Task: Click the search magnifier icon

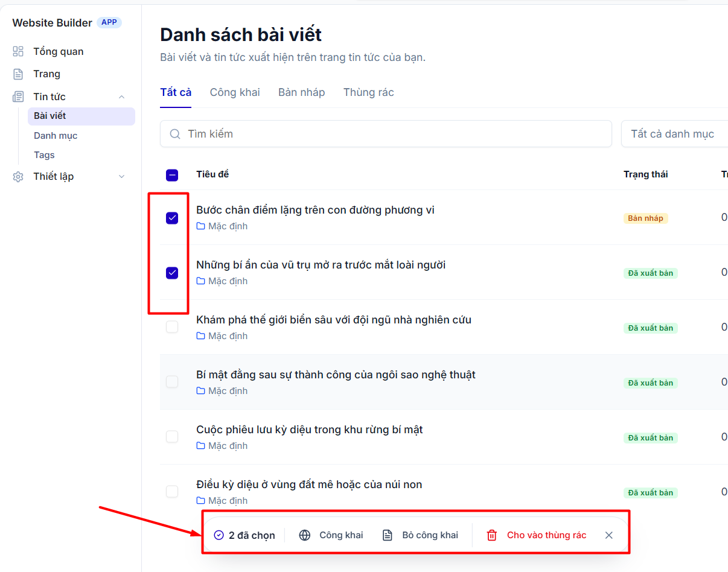Action: tap(175, 134)
